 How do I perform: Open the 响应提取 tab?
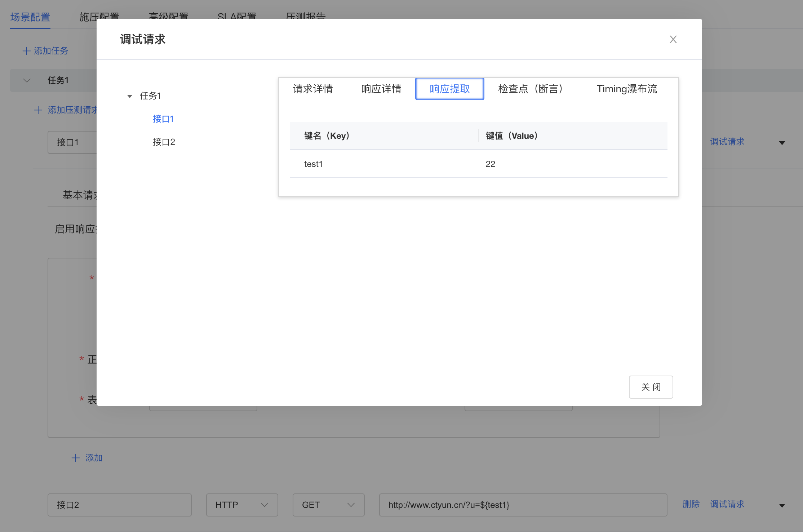tap(449, 89)
